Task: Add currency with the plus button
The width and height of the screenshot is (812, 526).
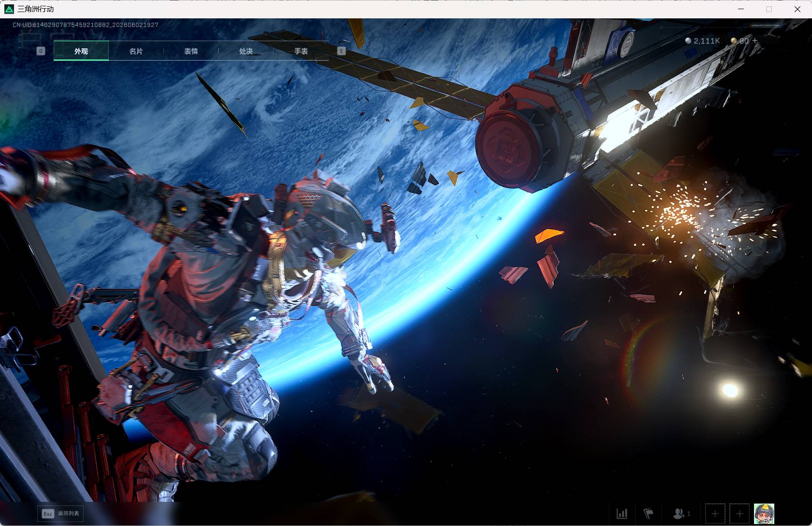Action: [x=755, y=41]
